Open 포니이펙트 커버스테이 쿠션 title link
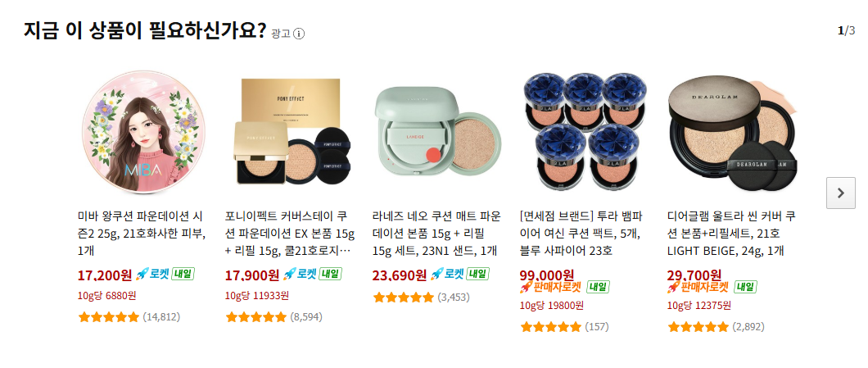The width and height of the screenshot is (868, 368). point(290,234)
